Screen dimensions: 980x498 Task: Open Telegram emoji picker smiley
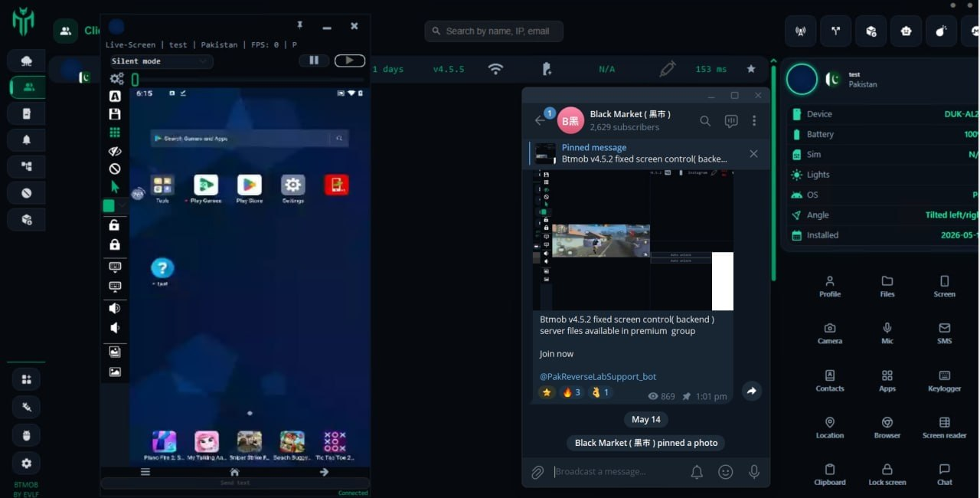(x=726, y=473)
